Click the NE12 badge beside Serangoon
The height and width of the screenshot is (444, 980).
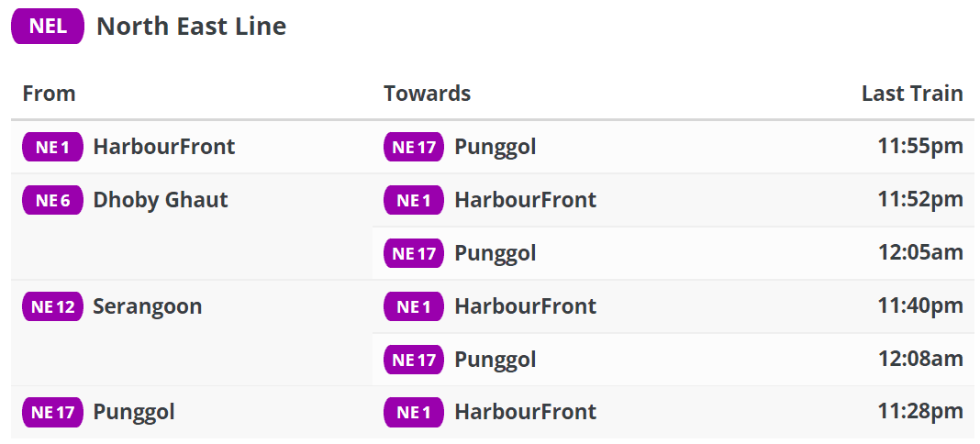pos(52,306)
